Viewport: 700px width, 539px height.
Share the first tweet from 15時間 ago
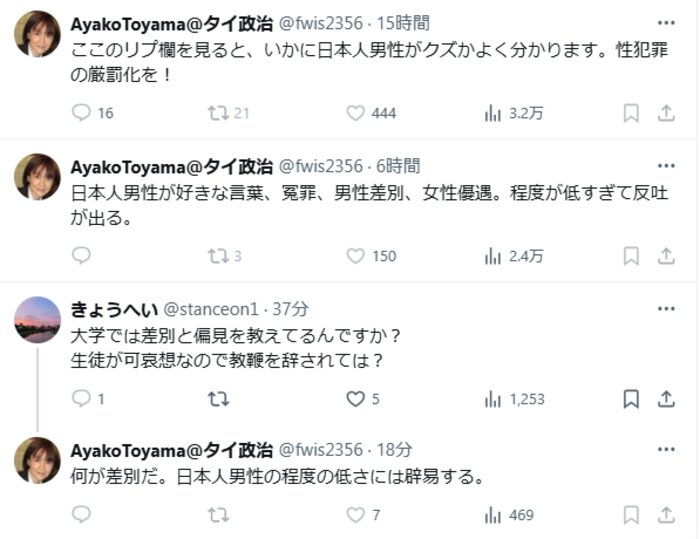click(x=666, y=113)
